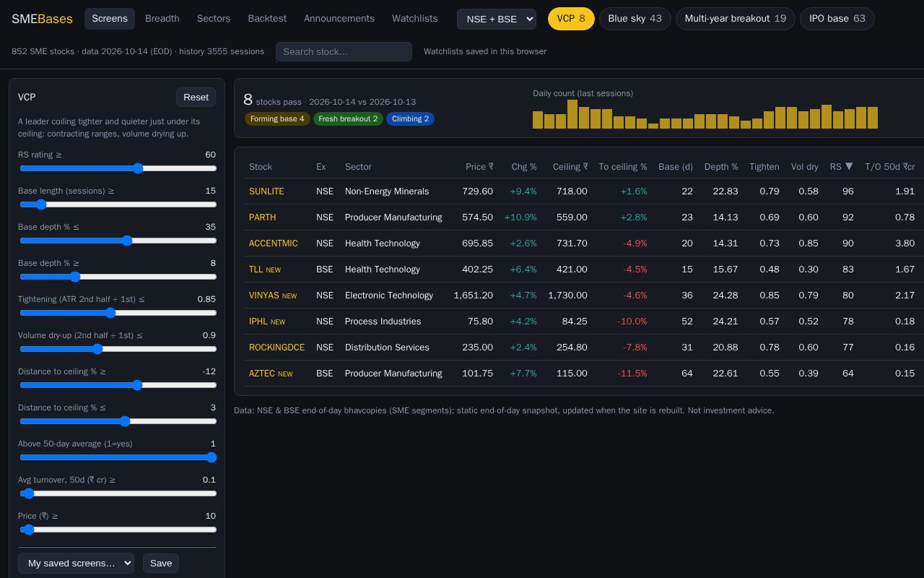Sort by the Base (d) column header
Viewport: 924px width, 578px height.
click(676, 167)
